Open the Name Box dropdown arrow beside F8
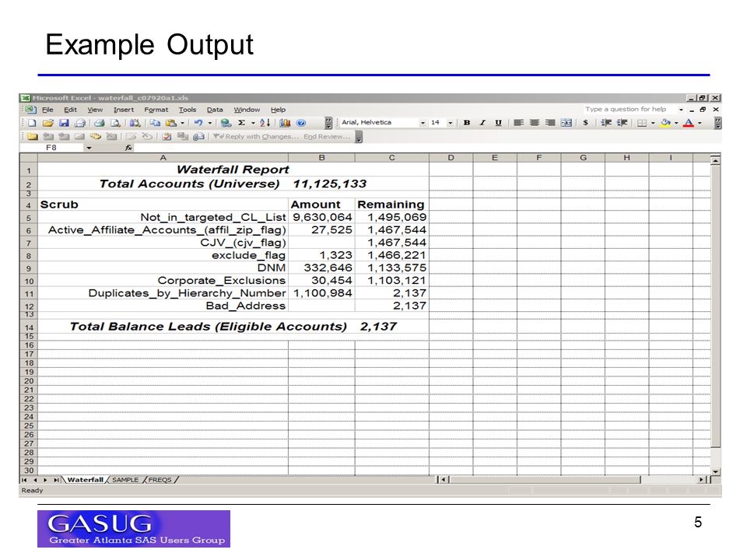 click(89, 148)
